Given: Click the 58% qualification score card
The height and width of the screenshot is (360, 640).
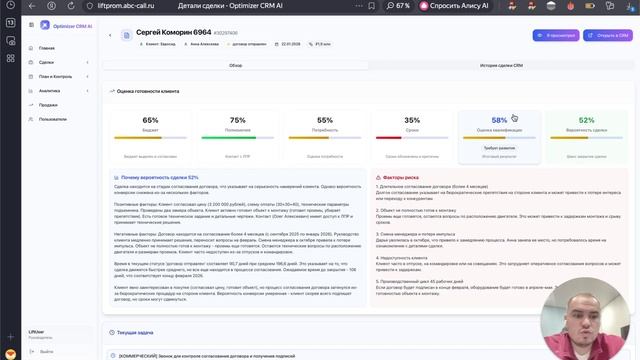Looking at the screenshot, I should coord(499,137).
